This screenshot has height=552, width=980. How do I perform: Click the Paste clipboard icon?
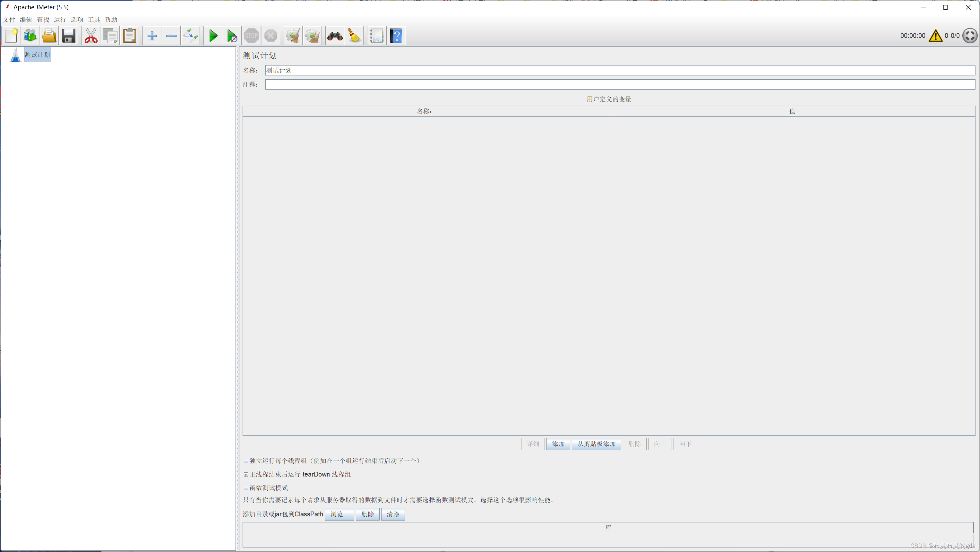pos(129,35)
